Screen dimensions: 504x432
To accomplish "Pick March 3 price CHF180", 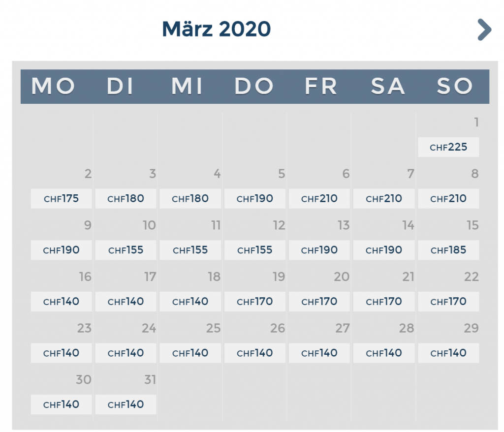I will click(126, 199).
